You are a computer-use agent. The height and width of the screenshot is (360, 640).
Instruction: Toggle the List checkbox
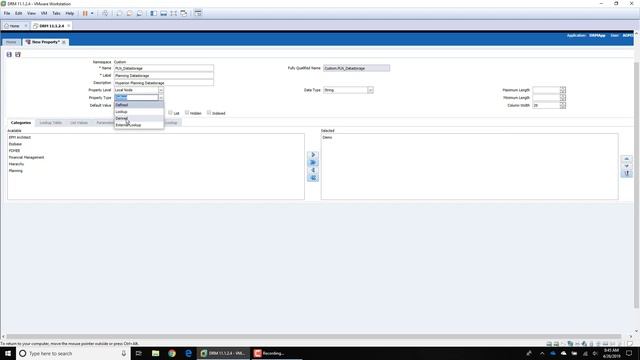point(170,113)
